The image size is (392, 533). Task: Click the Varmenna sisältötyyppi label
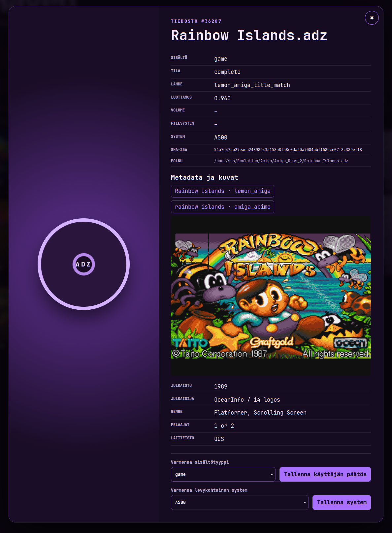click(200, 462)
